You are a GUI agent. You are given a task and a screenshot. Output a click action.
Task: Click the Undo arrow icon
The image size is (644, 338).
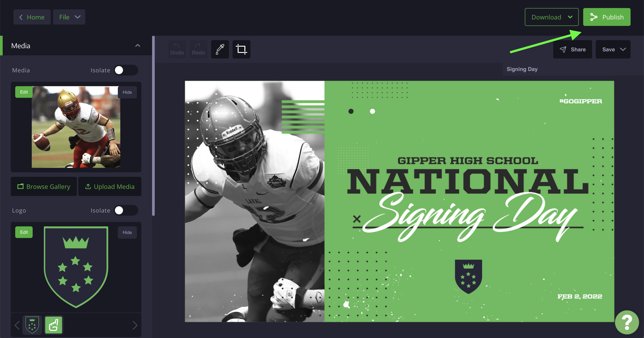[x=176, y=45]
